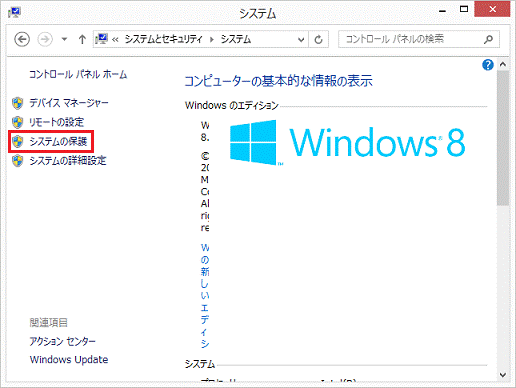Open リモートの設定 link
The height and width of the screenshot is (388, 516).
point(56,122)
